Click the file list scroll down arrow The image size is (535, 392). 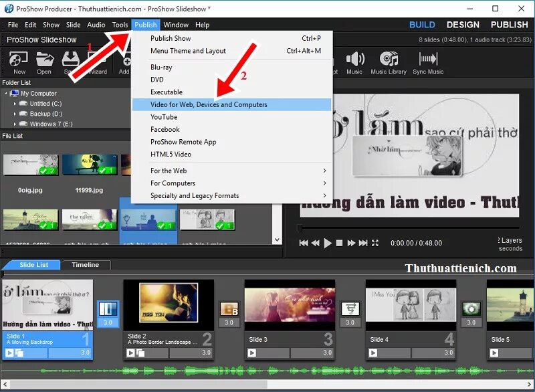point(277,240)
